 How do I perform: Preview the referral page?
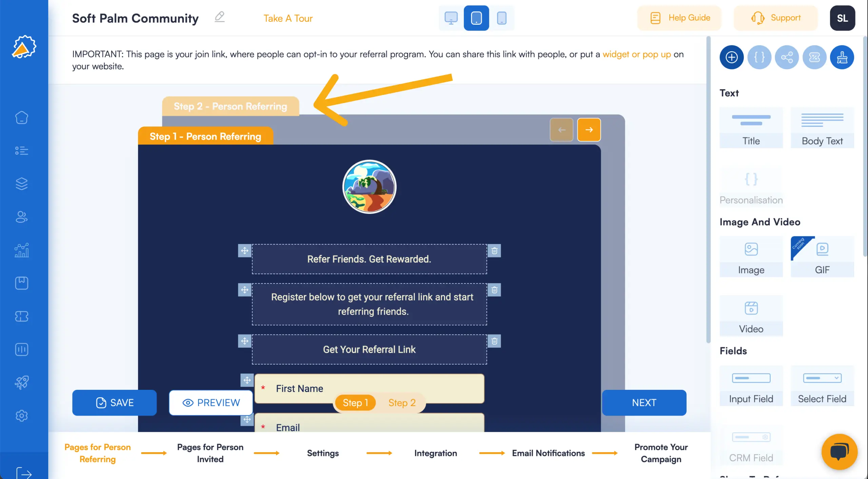point(211,402)
